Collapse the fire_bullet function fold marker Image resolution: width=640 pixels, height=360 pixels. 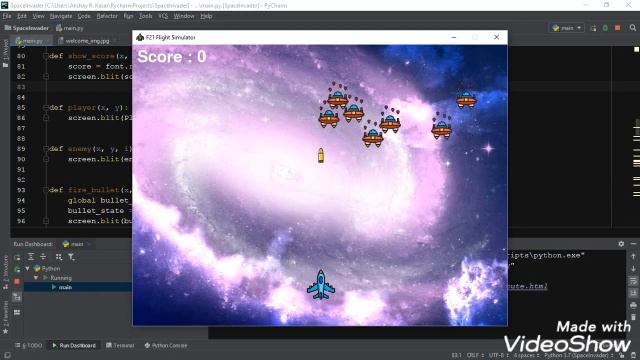point(46,190)
